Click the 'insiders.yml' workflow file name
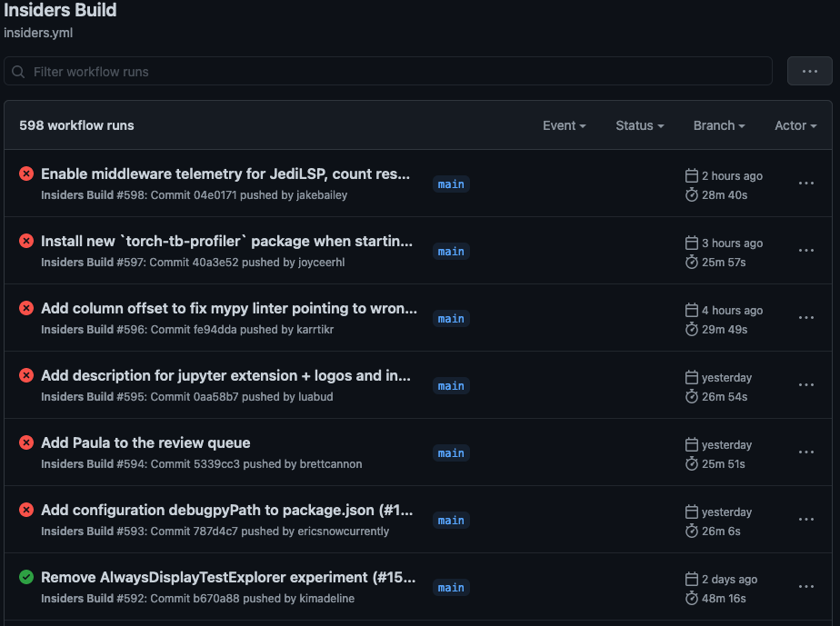The image size is (840, 626). click(37, 33)
